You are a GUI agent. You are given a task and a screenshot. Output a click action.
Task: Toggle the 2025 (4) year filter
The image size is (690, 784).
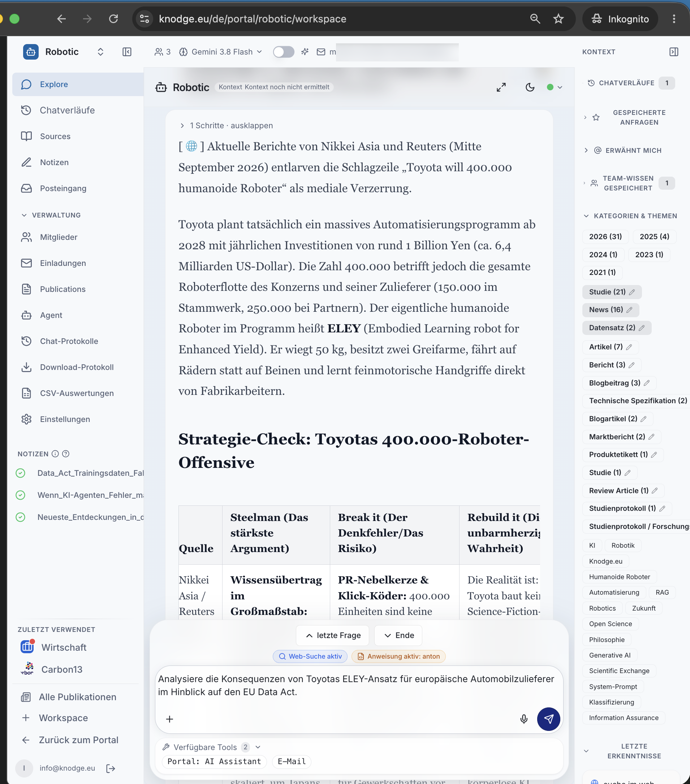(x=654, y=237)
